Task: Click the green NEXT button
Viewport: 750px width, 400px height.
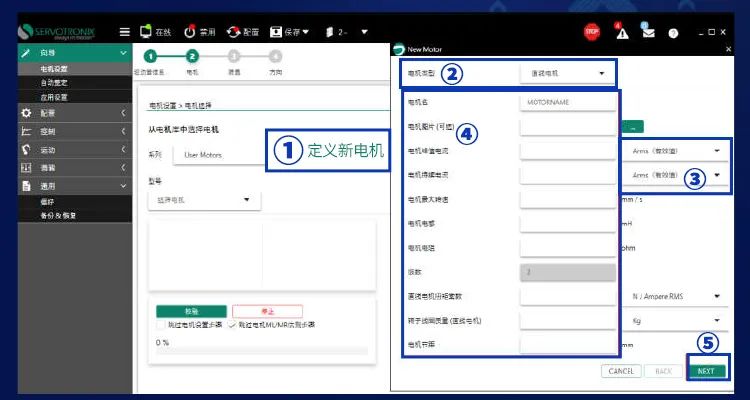Action: 706,371
